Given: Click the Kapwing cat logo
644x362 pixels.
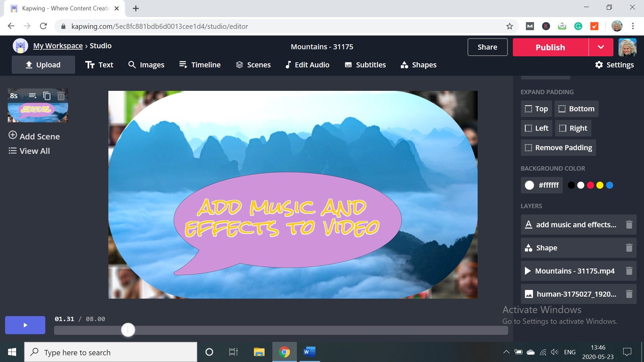Looking at the screenshot, I should click(x=20, y=46).
